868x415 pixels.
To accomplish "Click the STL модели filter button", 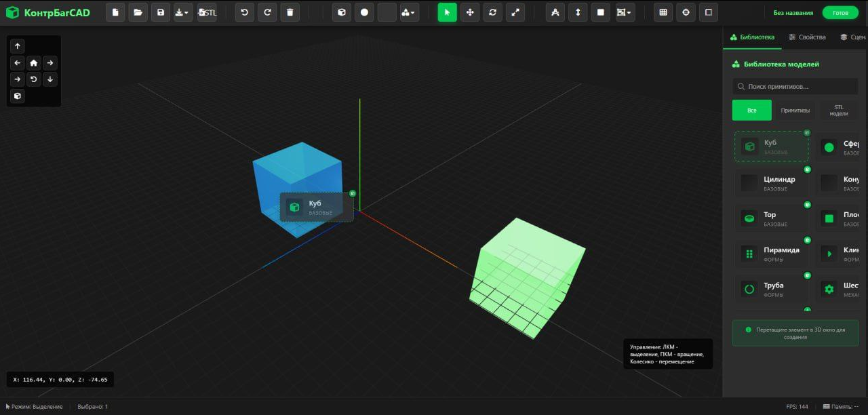I will tap(839, 109).
